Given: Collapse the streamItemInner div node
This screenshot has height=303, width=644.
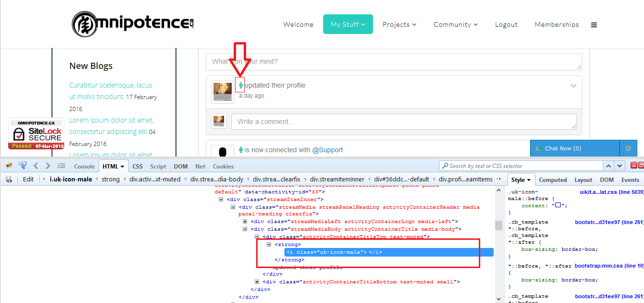Looking at the screenshot, I should [221, 200].
